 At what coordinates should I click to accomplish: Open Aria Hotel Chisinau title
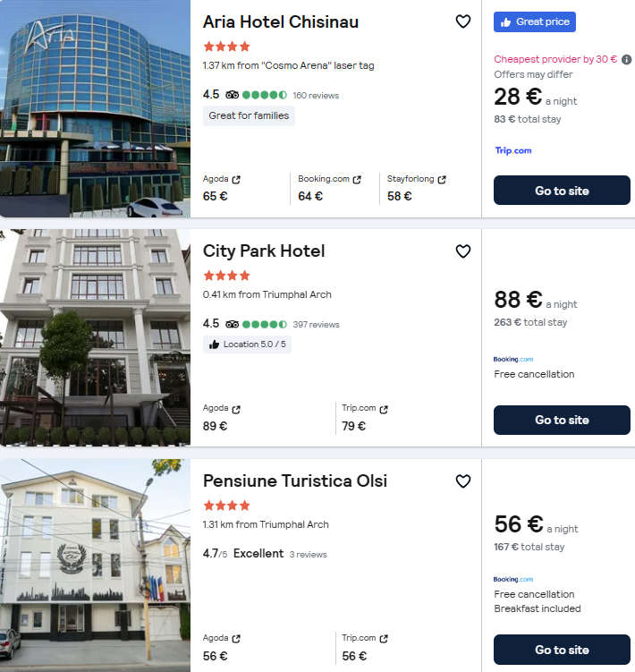(281, 22)
